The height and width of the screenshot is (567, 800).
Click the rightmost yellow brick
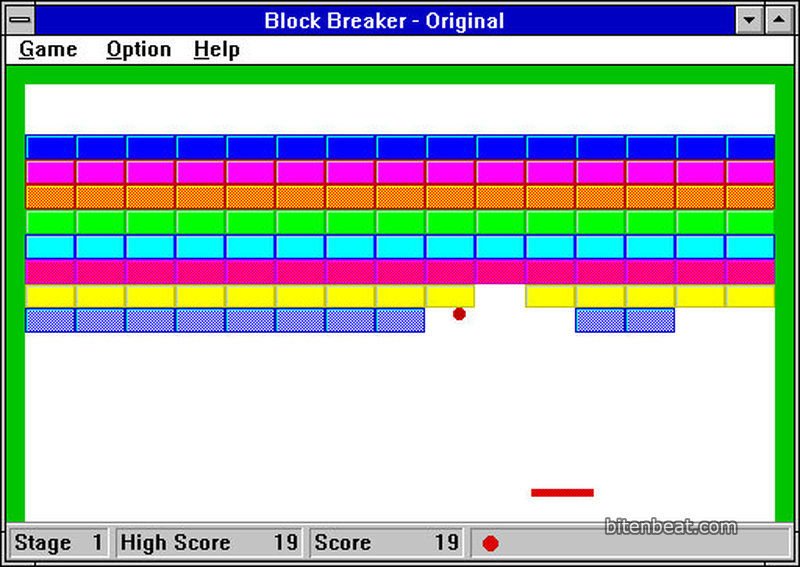pyautogui.click(x=750, y=296)
